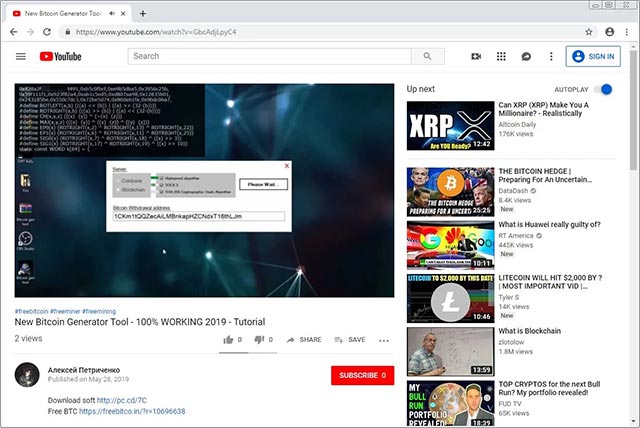Click the FUD TV channel name
This screenshot has width=640, height=428.
(509, 404)
